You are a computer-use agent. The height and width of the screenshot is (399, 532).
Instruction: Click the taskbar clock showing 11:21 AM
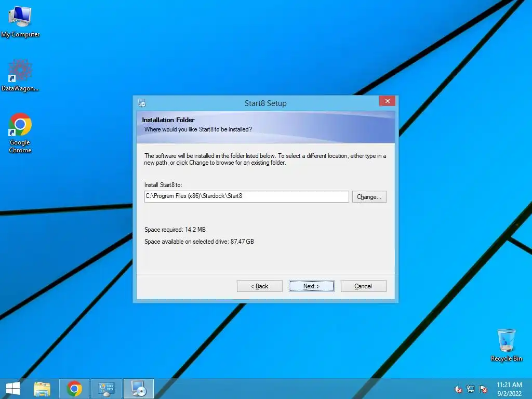[x=509, y=389]
